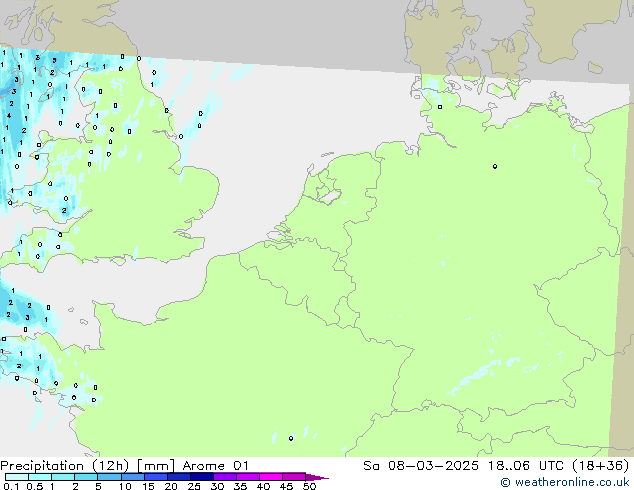Click the isolated 0 value in southern France

291,438
